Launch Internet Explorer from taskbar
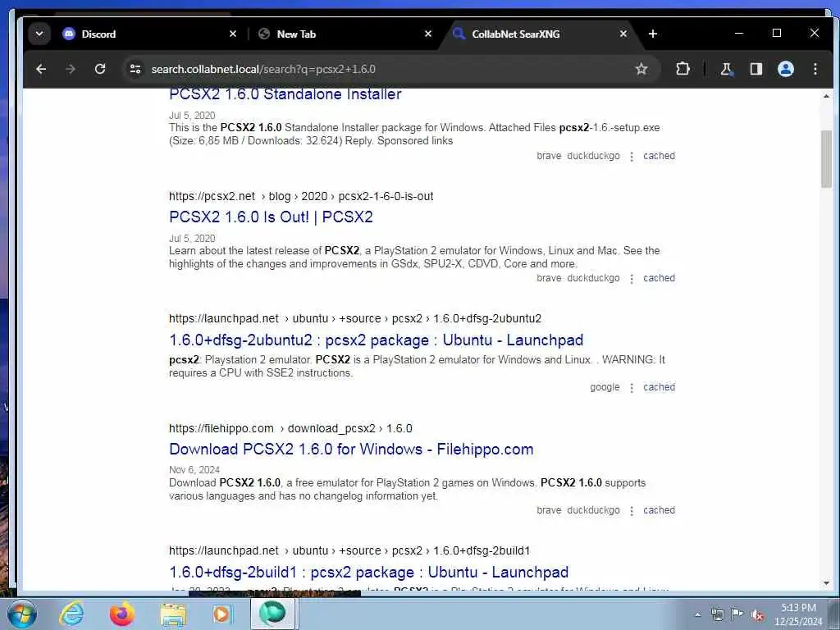The image size is (840, 630). (71, 614)
